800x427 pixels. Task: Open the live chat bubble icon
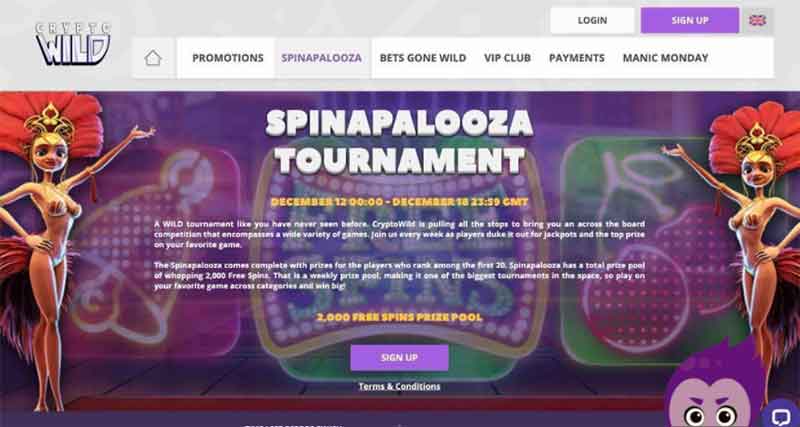point(782,415)
